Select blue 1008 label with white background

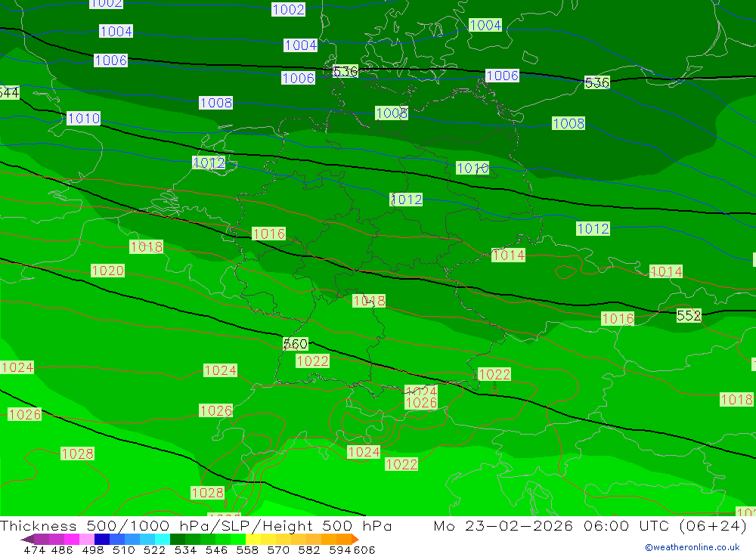point(215,103)
